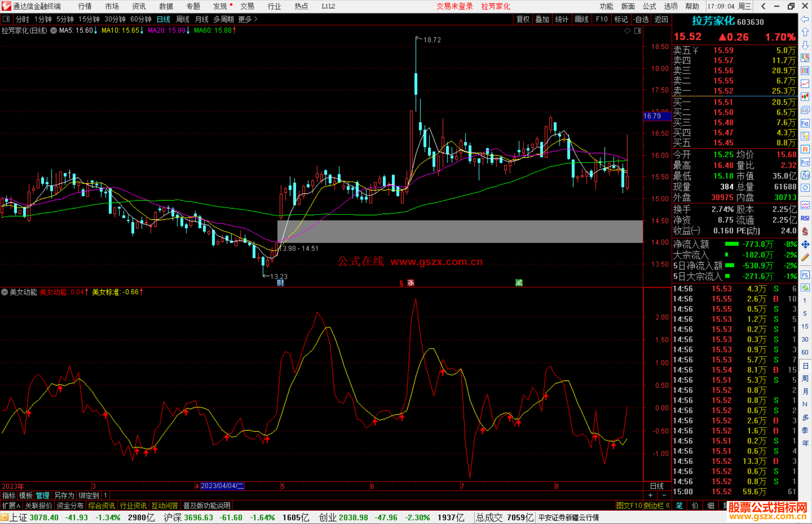The width and height of the screenshot is (812, 524).
Task: Click the line trend chart sidebar icon
Action: pos(805,84)
